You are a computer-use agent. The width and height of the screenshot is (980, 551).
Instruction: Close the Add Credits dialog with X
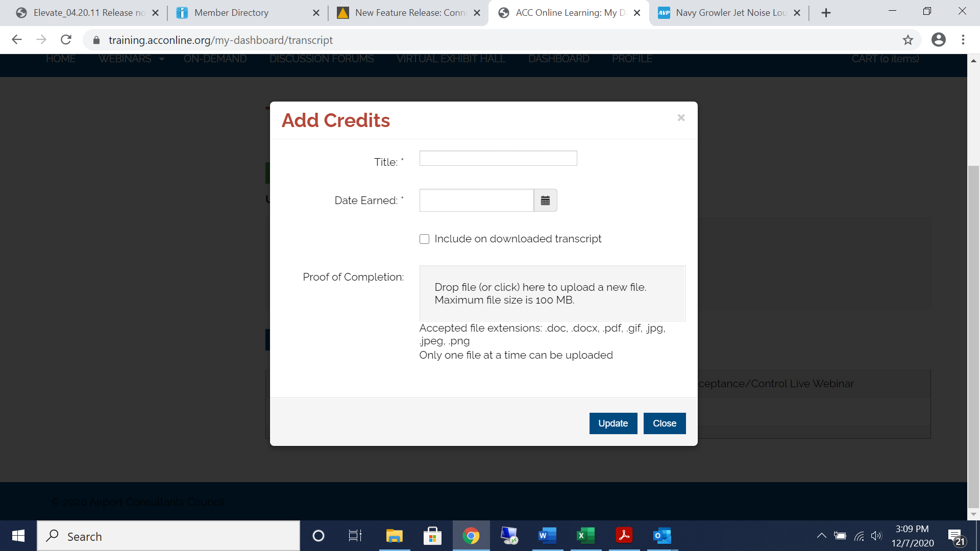(x=681, y=118)
